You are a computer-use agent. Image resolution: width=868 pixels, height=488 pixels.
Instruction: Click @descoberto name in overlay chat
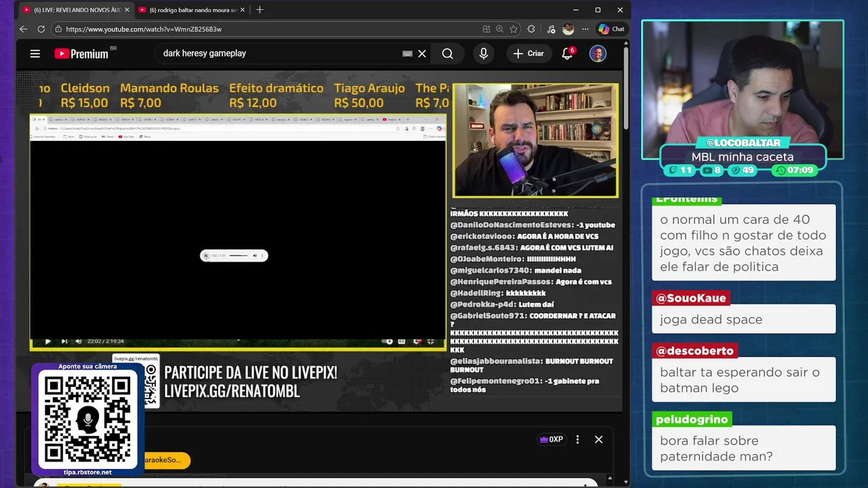coord(694,351)
